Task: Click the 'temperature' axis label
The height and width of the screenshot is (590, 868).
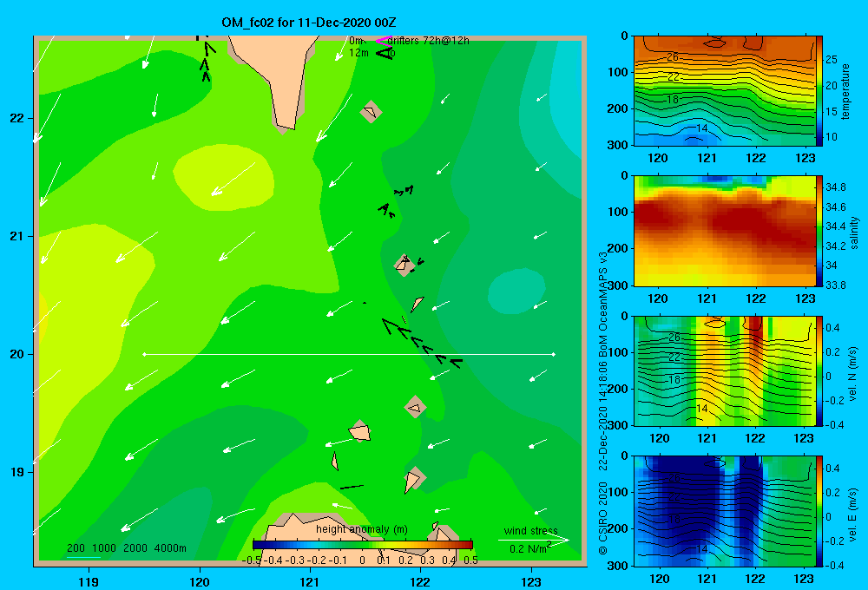Action: point(845,91)
